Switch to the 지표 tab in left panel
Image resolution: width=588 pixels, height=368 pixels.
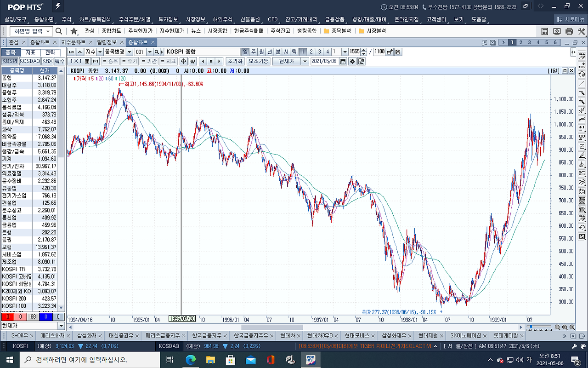(31, 52)
